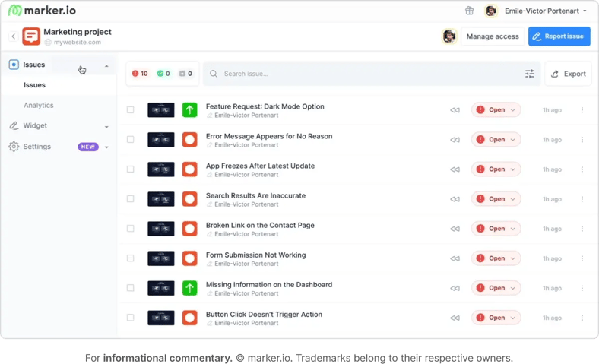Filter by 10 open issues counter
Screen dimensions: 599x364
point(140,74)
